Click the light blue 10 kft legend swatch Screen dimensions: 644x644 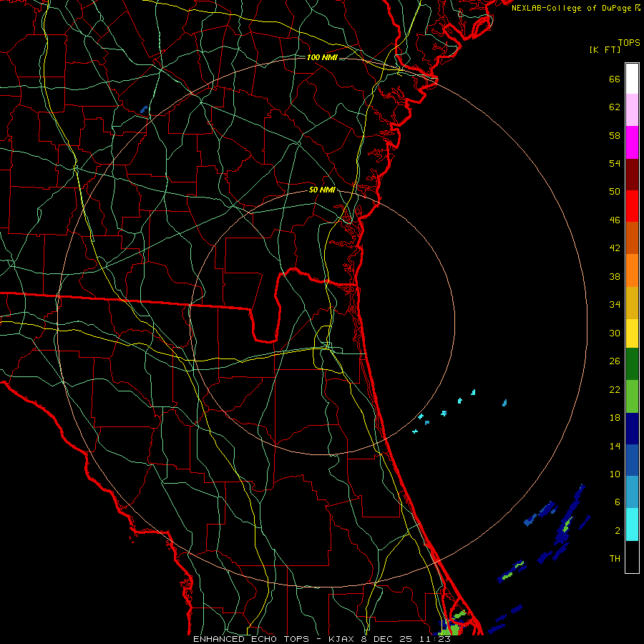pyautogui.click(x=632, y=492)
